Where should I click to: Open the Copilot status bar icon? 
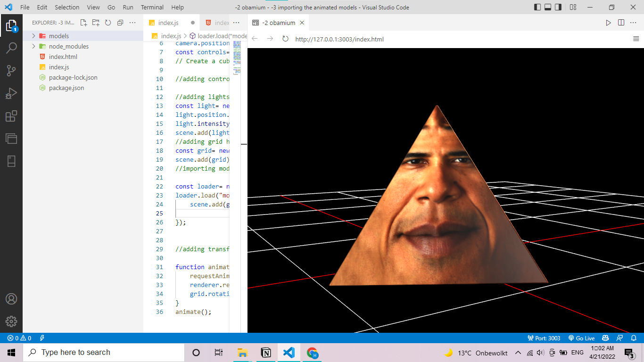pyautogui.click(x=605, y=338)
